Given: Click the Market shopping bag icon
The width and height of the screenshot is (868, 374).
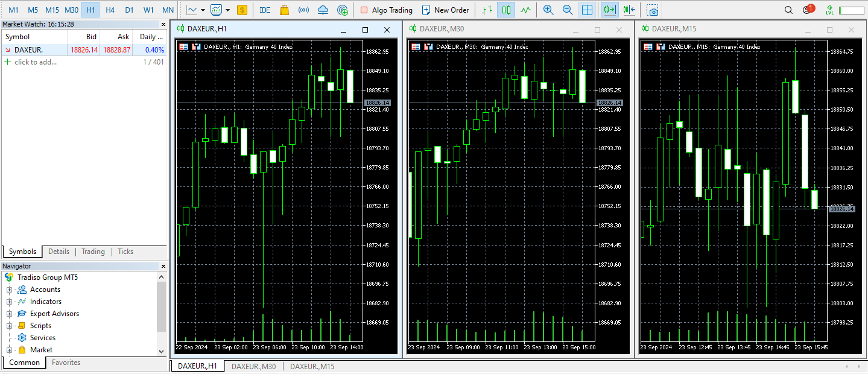Looking at the screenshot, I should (x=285, y=10).
